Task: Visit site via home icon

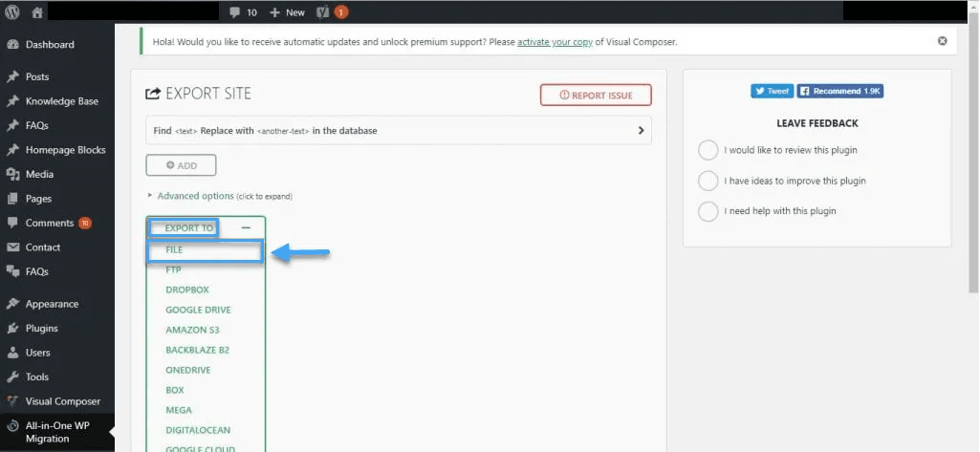Action: [x=37, y=11]
